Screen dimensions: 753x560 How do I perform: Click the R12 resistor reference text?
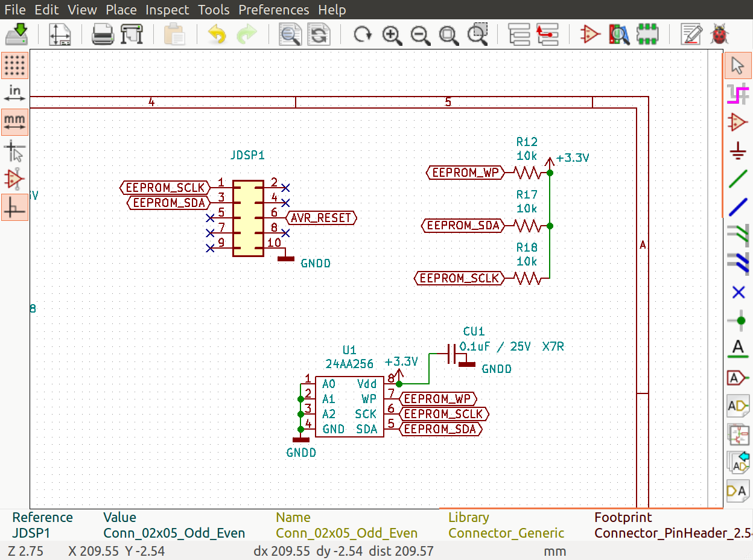[527, 142]
